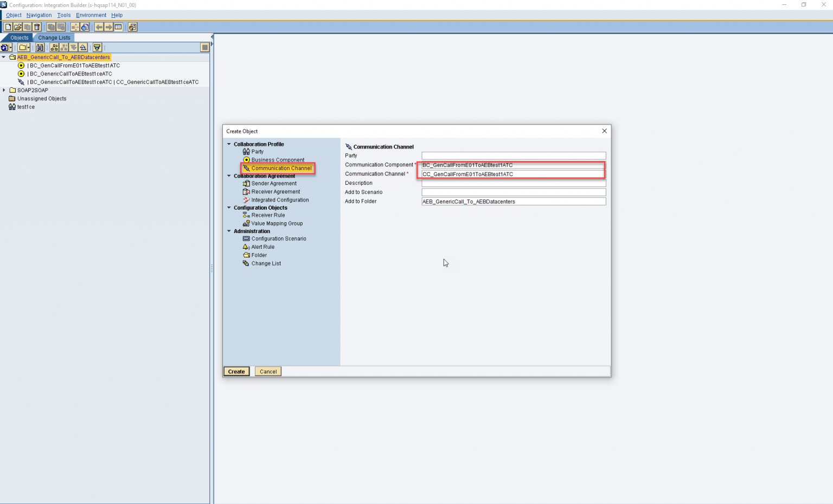Switch to the Change Lists tab

(54, 37)
